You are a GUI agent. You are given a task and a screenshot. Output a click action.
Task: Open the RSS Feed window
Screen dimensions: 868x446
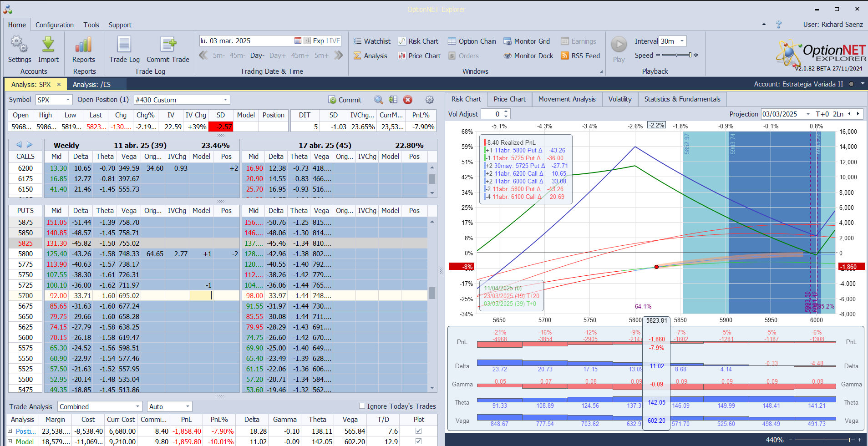tap(580, 56)
